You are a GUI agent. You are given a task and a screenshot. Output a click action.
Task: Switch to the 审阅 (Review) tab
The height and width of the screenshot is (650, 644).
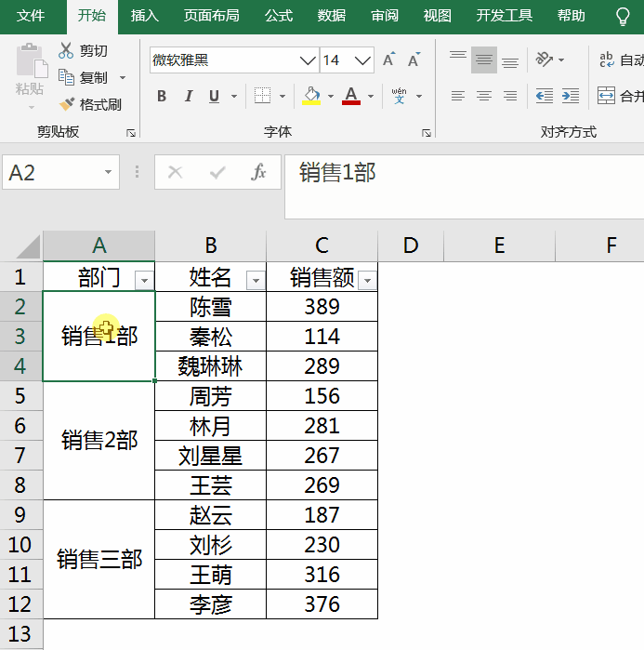385,16
